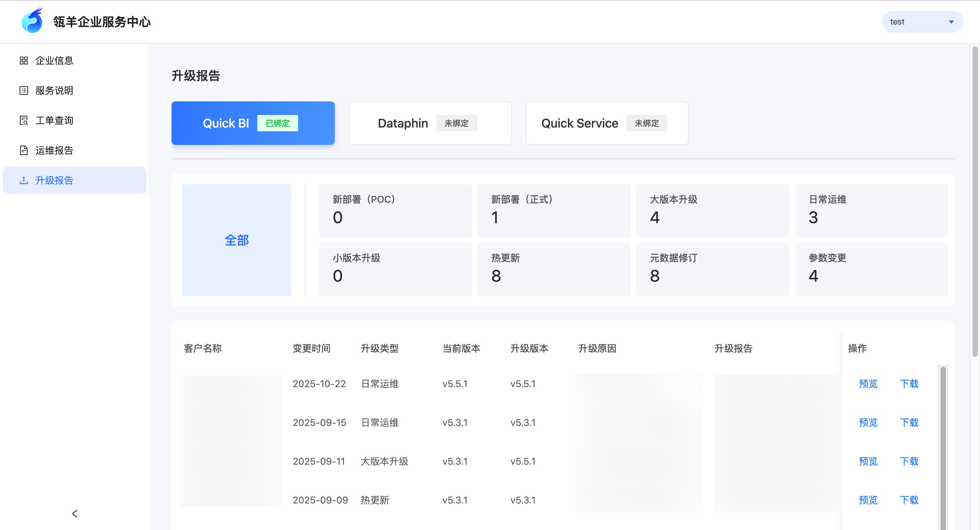Click the 升级报告 upload icon
The width and height of the screenshot is (980, 530).
click(23, 180)
